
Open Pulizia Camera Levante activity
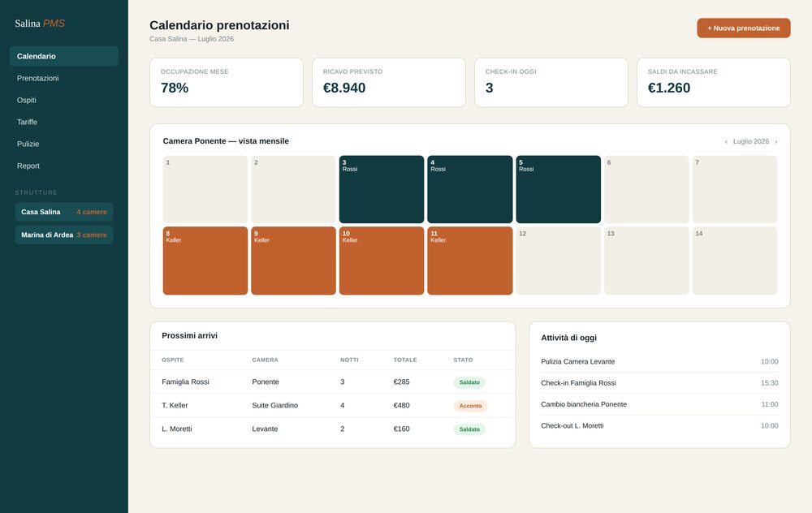659,361
